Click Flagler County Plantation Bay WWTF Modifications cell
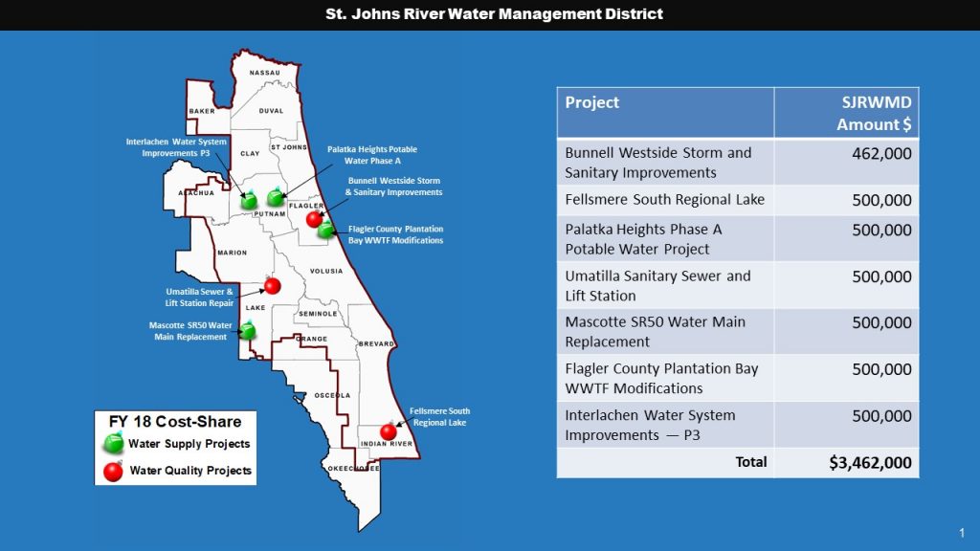Viewport: 980px width, 551px height. coord(666,378)
